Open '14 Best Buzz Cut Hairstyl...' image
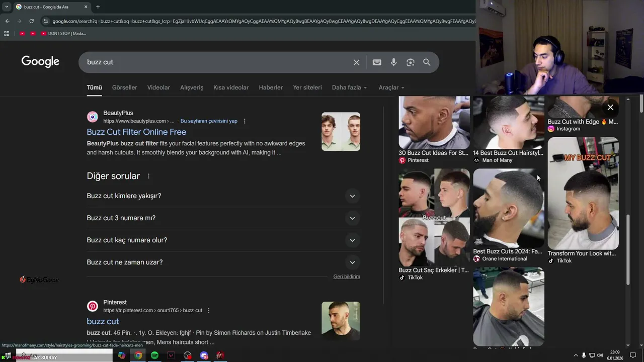The image size is (644, 362). tap(509, 122)
